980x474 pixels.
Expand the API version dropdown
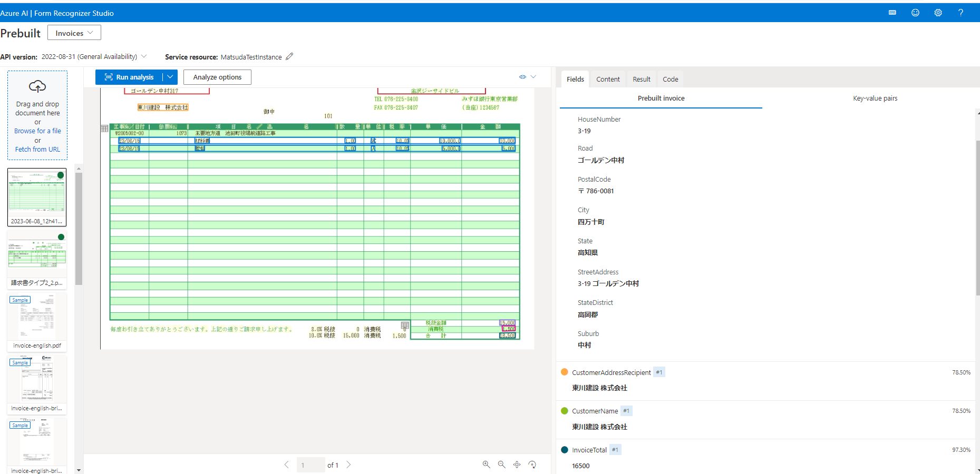coord(144,56)
